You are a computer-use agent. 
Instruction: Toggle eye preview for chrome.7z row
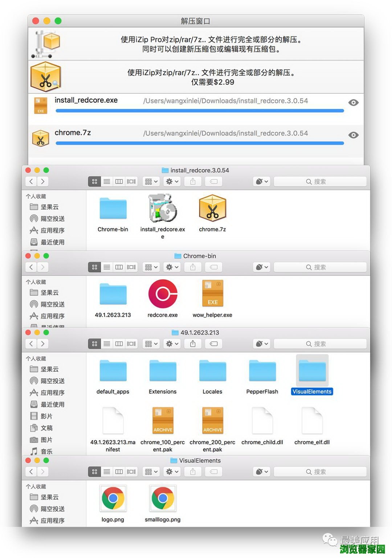pos(353,135)
